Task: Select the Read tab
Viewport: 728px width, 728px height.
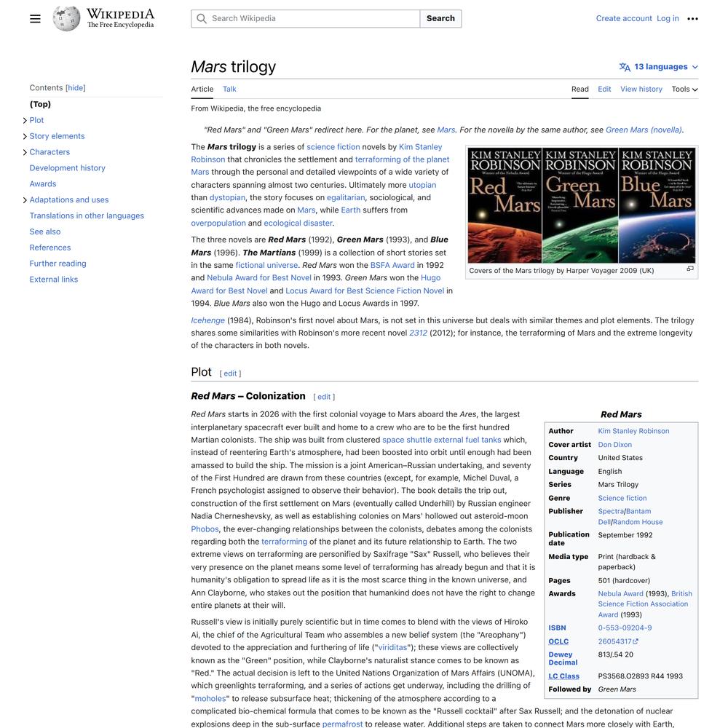Action: (x=580, y=89)
